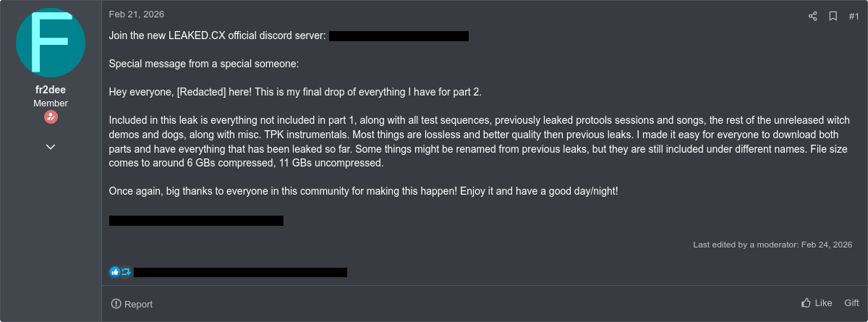
Task: Click the Like text label
Action: tap(823, 302)
